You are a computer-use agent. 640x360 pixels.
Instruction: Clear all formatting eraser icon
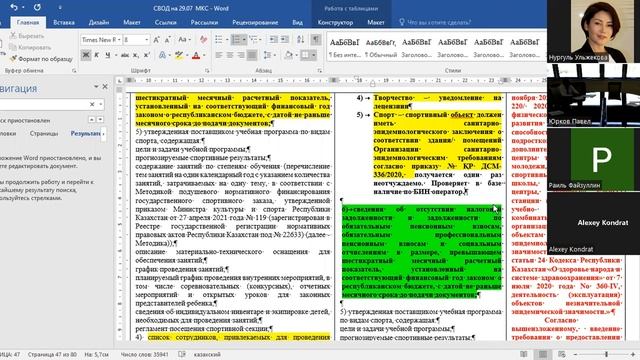[203, 40]
